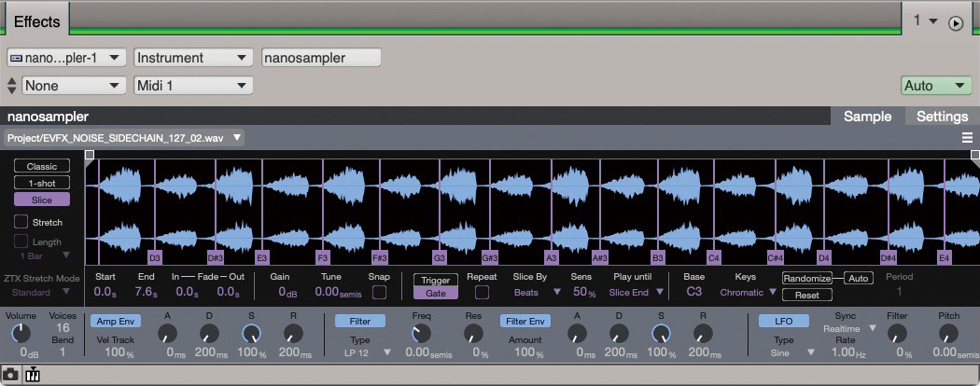Toggle the Amp Env button
Image resolution: width=980 pixels, height=386 pixels.
coord(116,321)
